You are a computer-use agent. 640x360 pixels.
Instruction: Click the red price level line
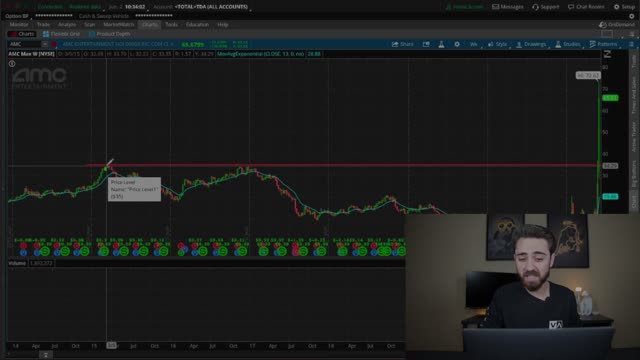pos(343,165)
